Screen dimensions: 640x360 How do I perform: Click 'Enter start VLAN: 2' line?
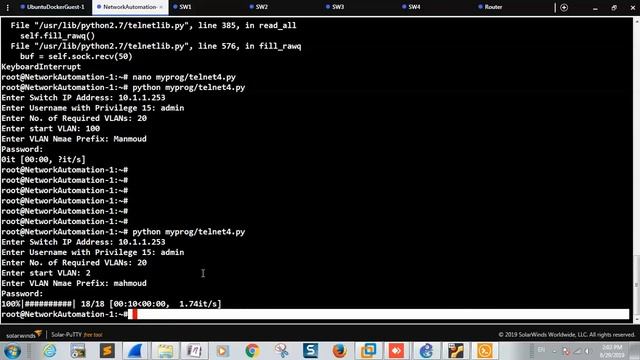tap(46, 273)
